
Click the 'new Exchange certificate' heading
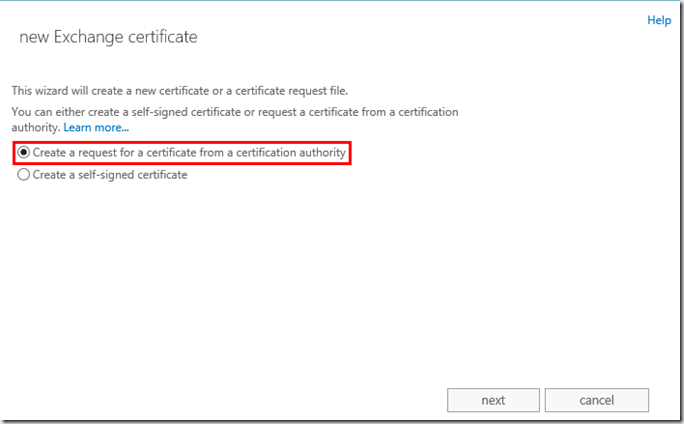click(109, 38)
